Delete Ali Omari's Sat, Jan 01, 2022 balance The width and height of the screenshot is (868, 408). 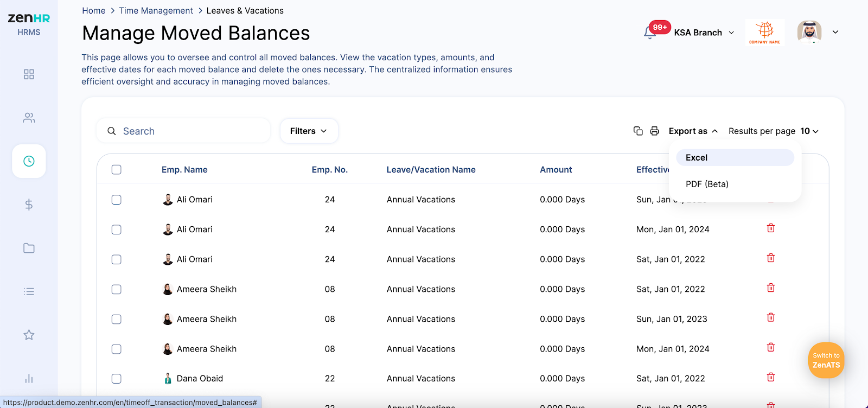point(771,258)
